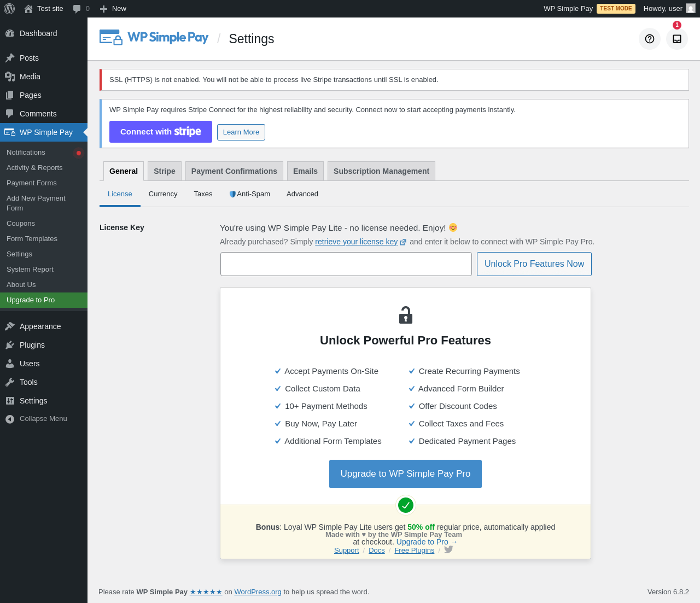
Task: Open the Subscription Management tab
Action: 381,171
